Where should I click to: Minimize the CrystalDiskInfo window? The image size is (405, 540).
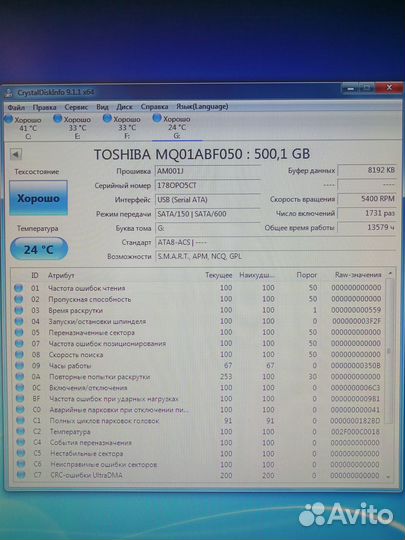point(350,89)
